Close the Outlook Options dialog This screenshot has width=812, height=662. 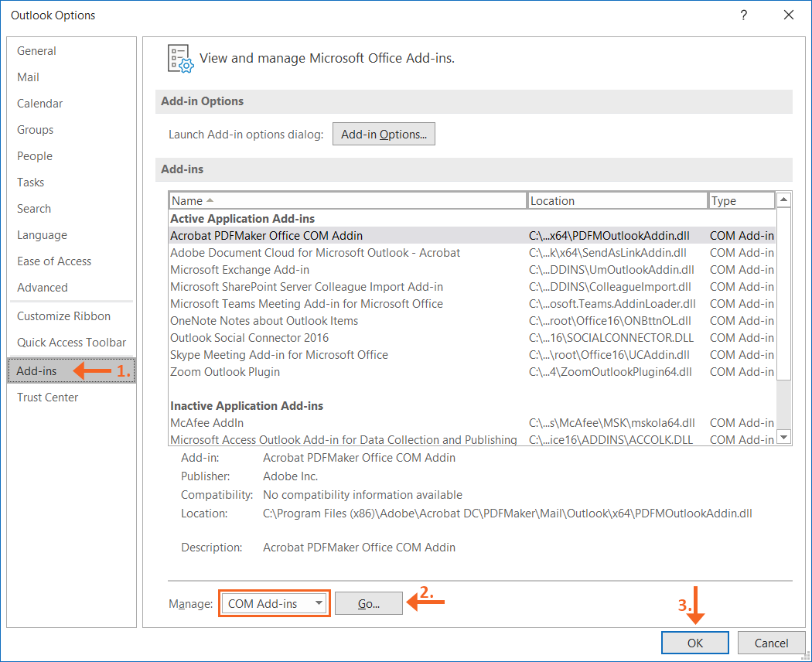tap(789, 15)
